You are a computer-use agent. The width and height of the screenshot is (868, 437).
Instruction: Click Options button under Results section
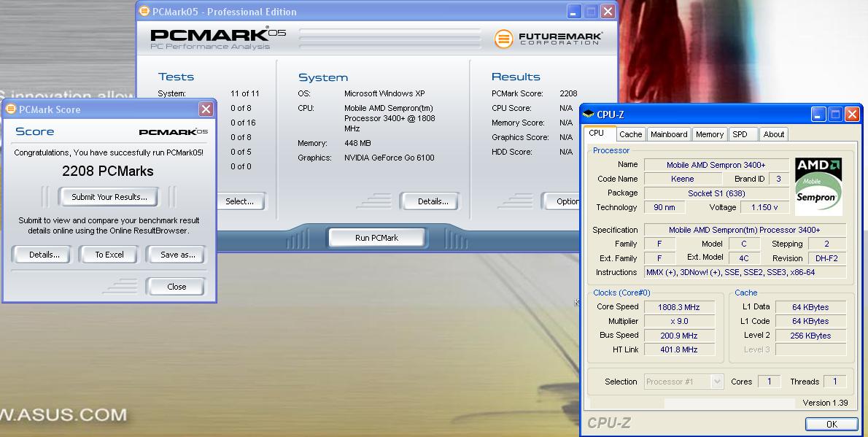coord(562,201)
